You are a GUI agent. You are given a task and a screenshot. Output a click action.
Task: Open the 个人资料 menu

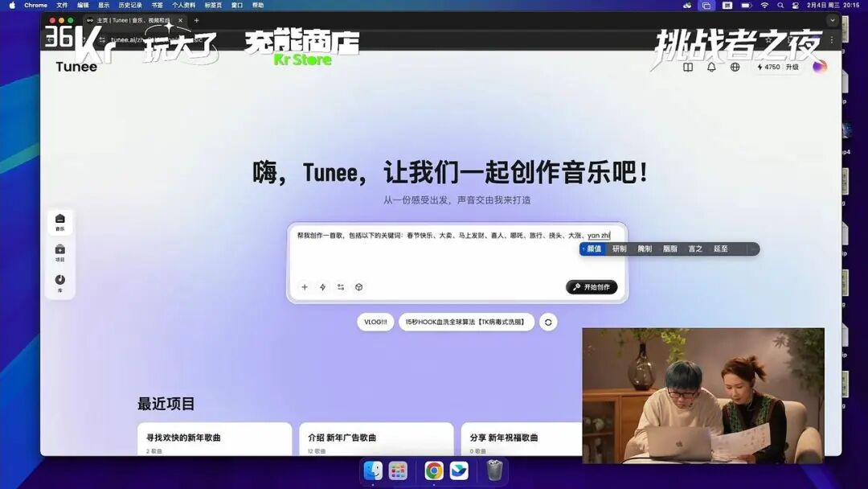[183, 5]
